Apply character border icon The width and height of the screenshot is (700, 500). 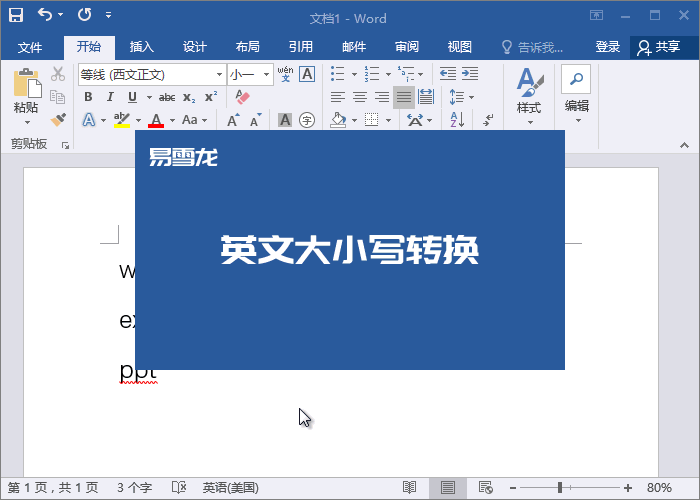[307, 74]
